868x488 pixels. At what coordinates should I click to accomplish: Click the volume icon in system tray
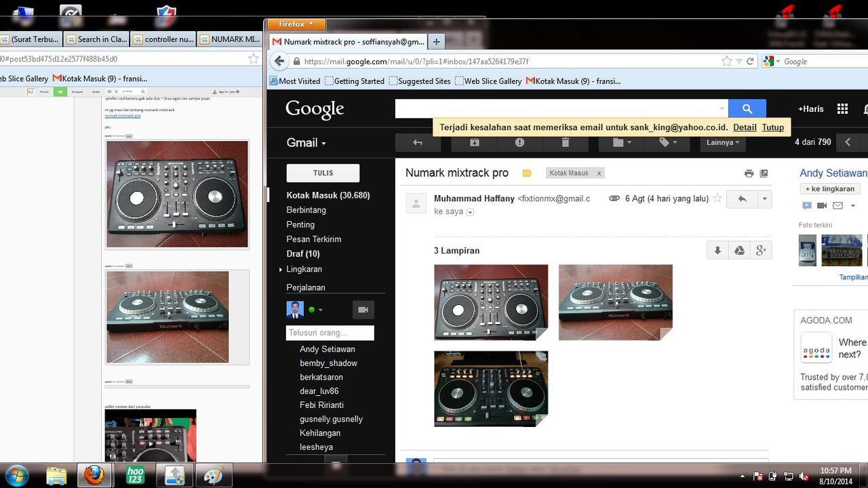click(804, 476)
